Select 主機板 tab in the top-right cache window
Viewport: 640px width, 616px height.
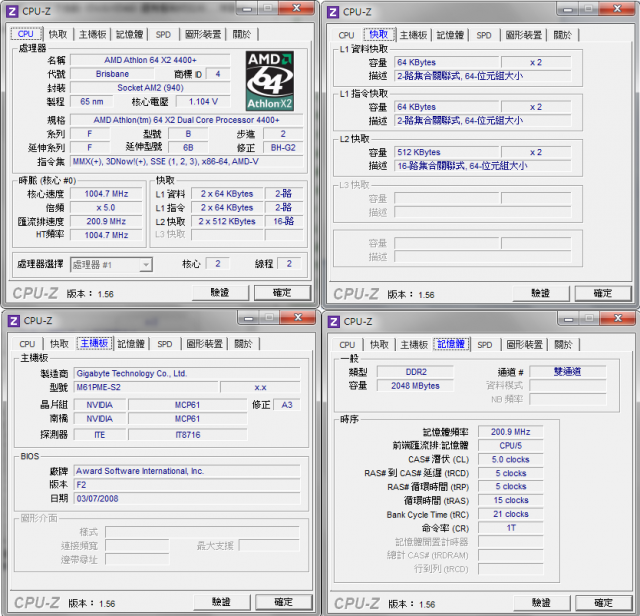point(413,35)
